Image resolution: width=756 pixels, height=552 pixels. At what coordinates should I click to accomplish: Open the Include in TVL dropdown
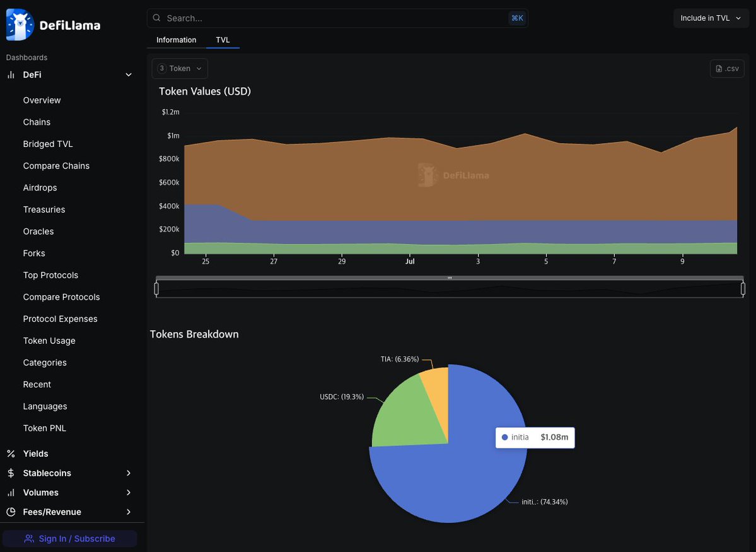tap(711, 18)
